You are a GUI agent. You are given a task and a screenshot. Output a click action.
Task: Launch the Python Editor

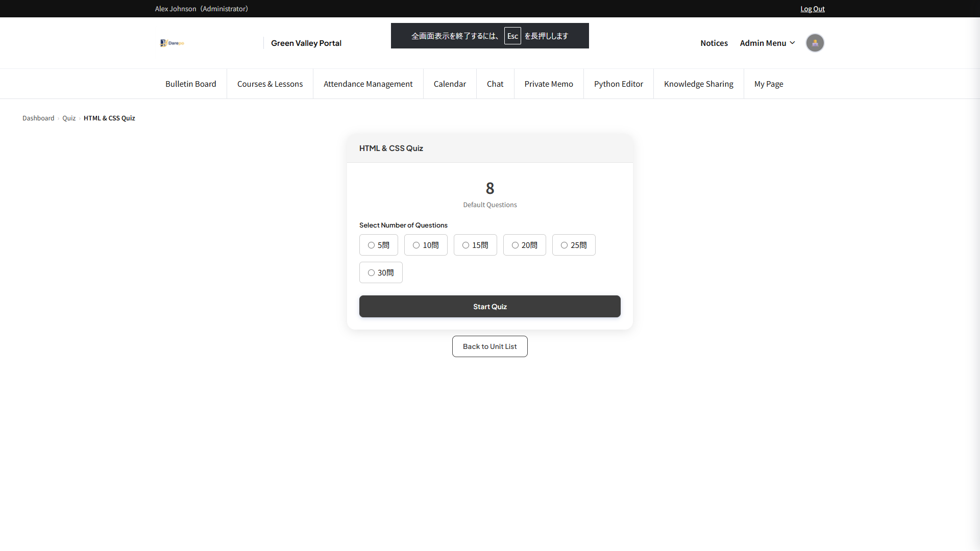(619, 84)
